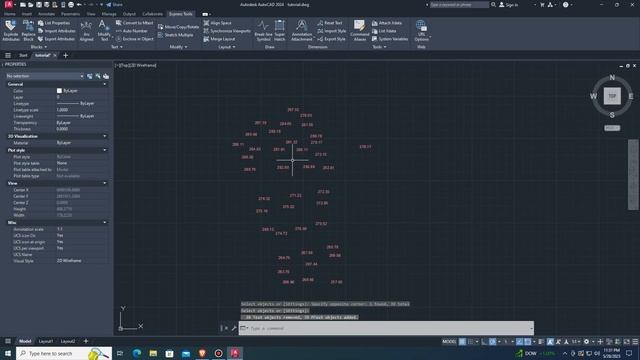Open the status bar Customization menu icon

tap(635, 342)
